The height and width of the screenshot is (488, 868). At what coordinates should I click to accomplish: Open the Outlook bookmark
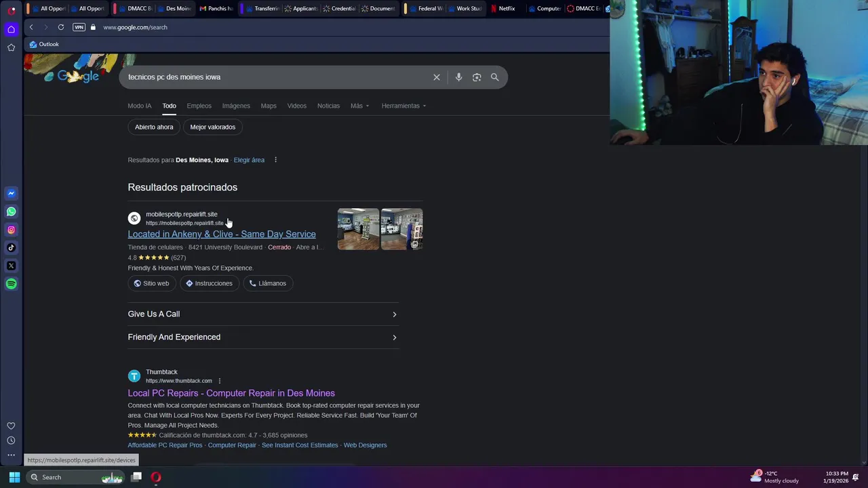(44, 44)
